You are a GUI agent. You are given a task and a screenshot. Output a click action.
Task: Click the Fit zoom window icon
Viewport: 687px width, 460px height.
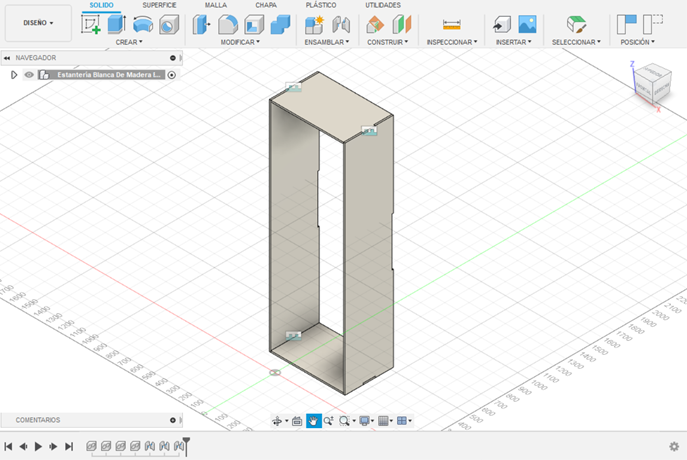tap(344, 421)
